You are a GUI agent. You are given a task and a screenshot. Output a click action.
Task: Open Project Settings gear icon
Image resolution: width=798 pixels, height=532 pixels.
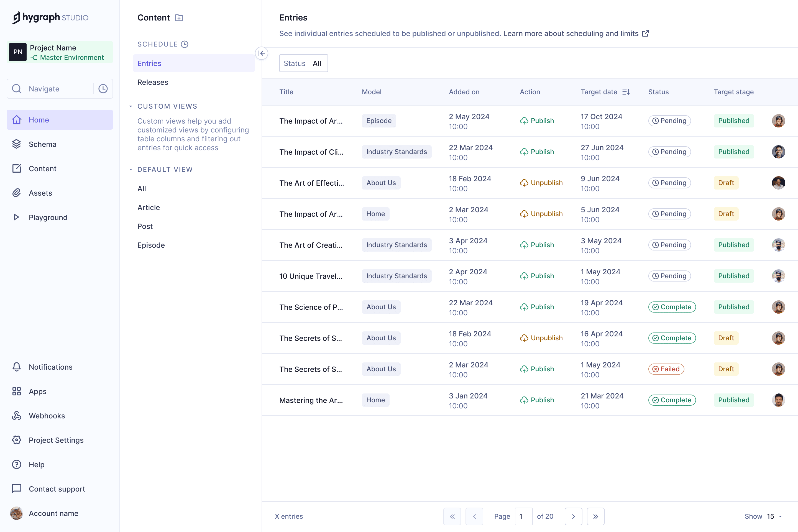(17, 440)
